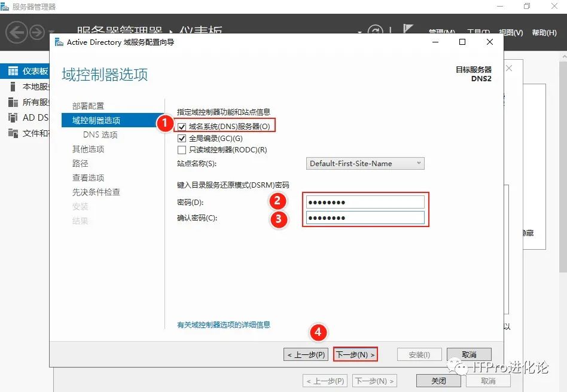This screenshot has height=392, width=567.
Task: Select 域控制器选项 in the wizard steps
Action: click(x=112, y=120)
